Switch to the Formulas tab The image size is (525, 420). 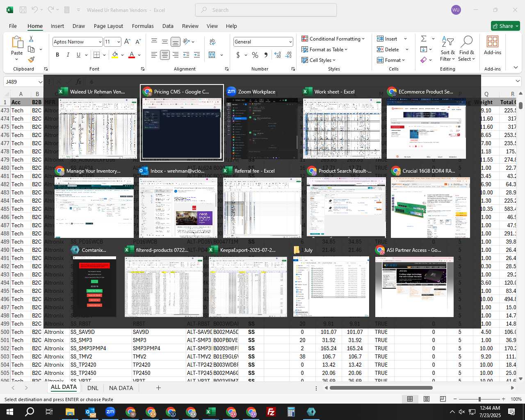click(x=143, y=26)
